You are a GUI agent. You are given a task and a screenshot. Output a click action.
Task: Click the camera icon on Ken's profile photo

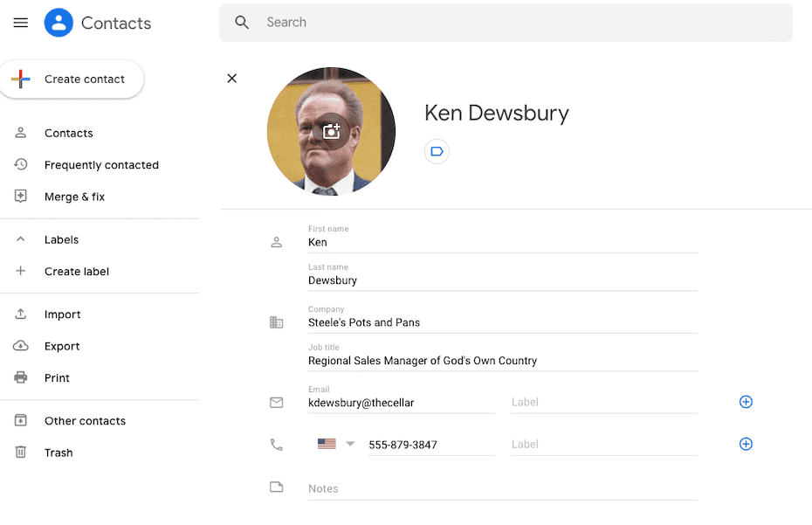coord(331,130)
